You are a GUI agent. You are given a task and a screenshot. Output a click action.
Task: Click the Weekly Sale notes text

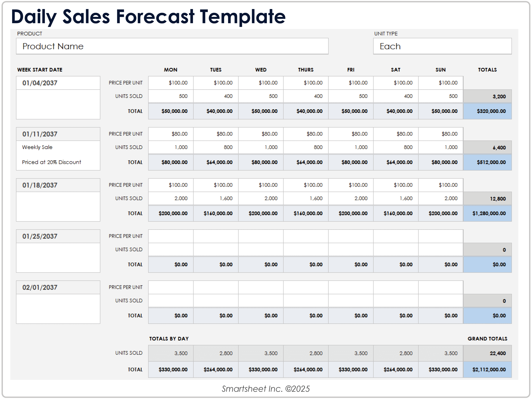tap(37, 147)
